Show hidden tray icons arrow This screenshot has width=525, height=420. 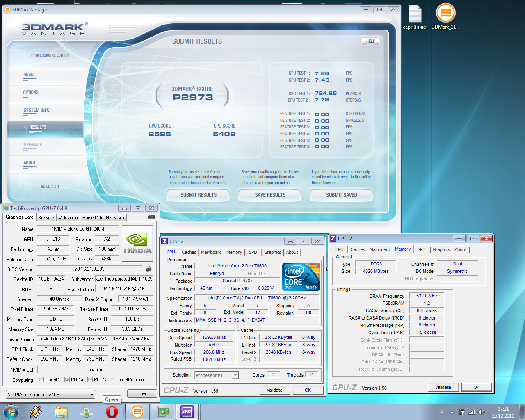[452, 412]
